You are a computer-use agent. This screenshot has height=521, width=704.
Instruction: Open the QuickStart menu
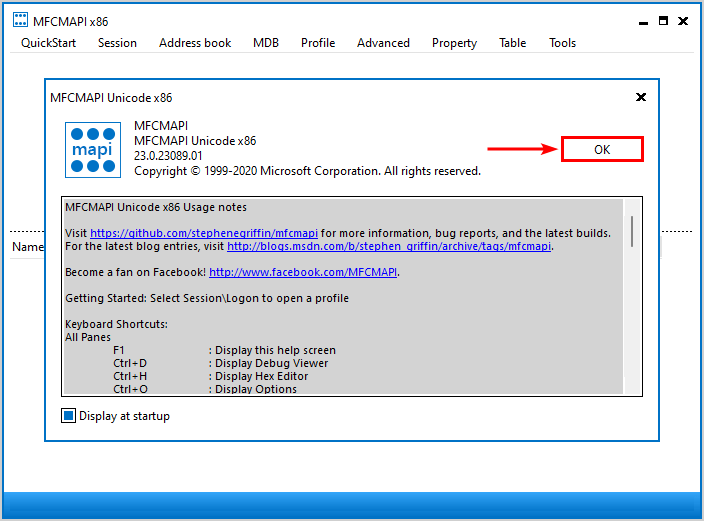click(48, 43)
